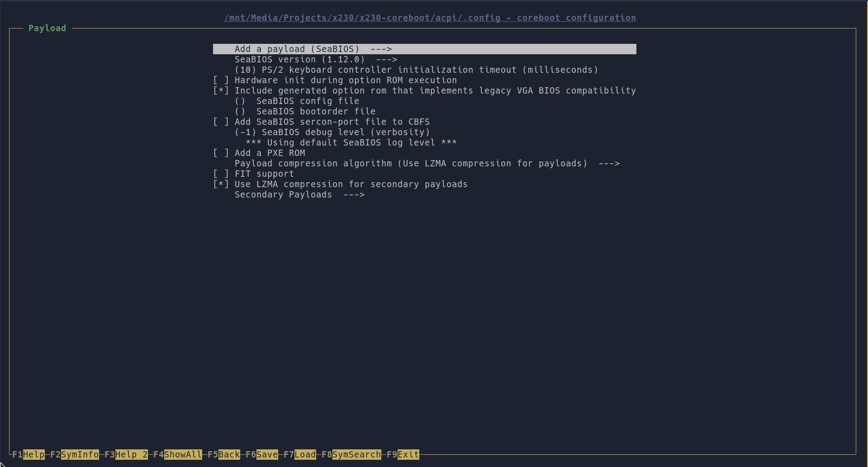Go back with the F5 Back button
The height and width of the screenshot is (467, 868).
[224, 454]
